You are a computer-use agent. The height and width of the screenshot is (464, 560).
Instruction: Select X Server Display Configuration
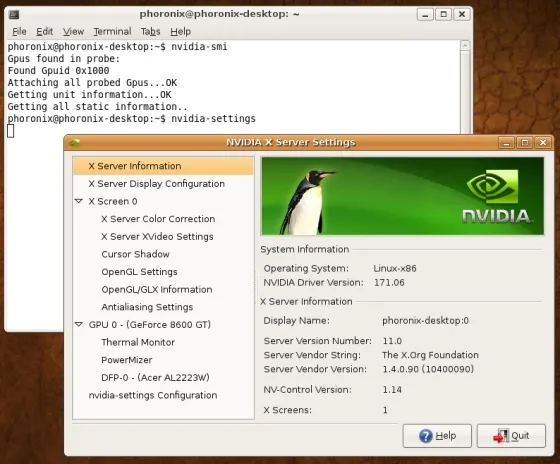pyautogui.click(x=156, y=184)
